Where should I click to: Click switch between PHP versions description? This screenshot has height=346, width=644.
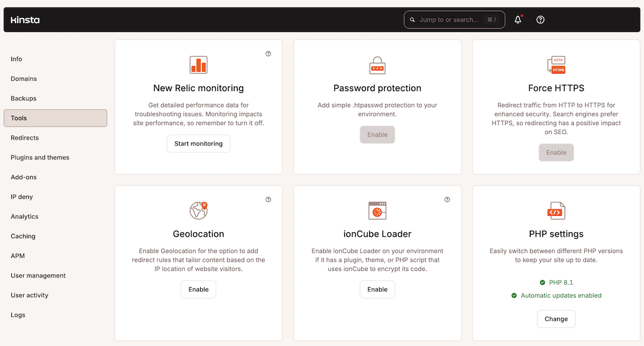tap(556, 255)
